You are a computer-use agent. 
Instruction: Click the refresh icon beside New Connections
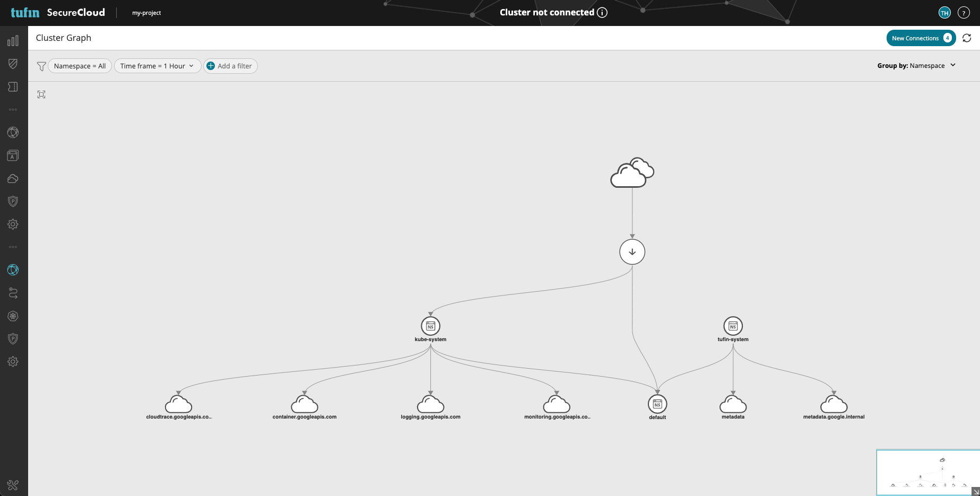(x=967, y=38)
